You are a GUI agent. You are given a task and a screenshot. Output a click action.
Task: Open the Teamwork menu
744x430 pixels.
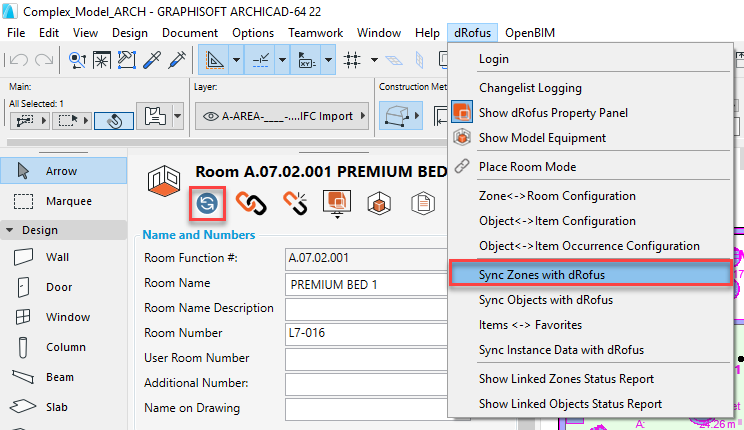(314, 33)
